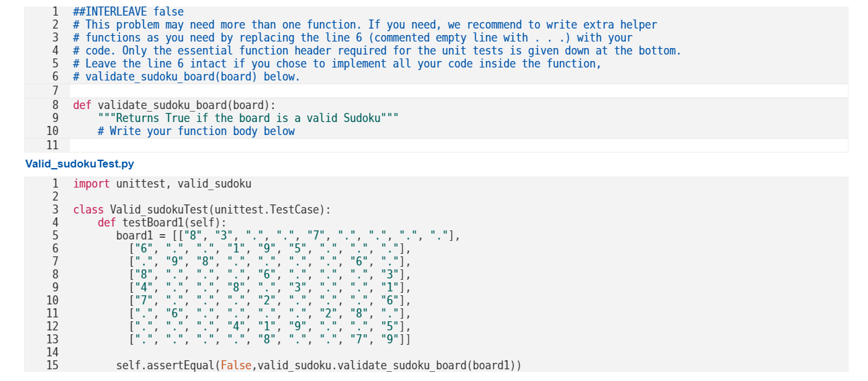Click the board1 assignment first row
Screen dimensions: 868x381
click(288, 236)
